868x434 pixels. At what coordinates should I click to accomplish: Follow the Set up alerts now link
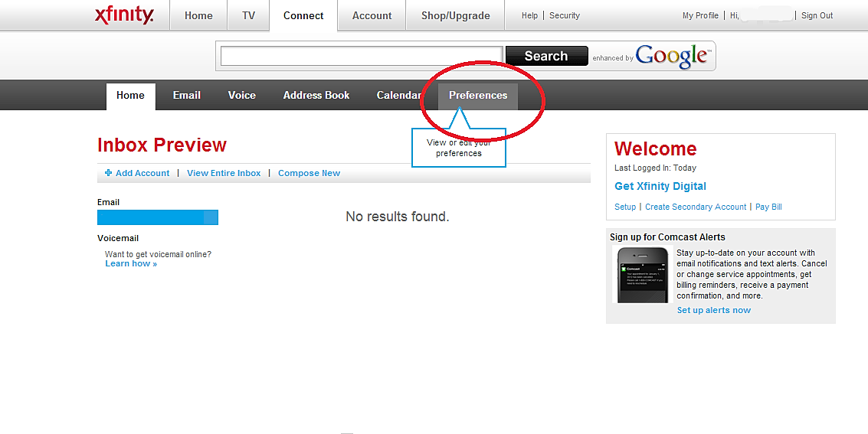tap(713, 310)
